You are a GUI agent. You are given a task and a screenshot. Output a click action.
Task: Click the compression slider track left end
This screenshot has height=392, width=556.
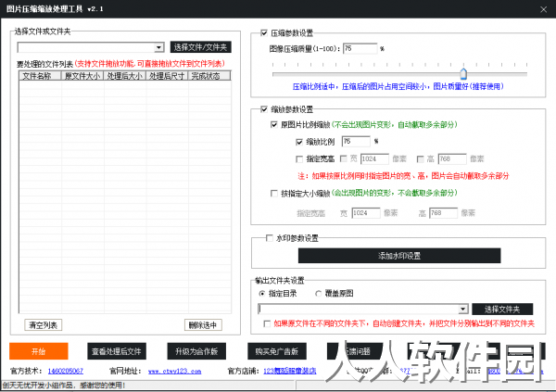pyautogui.click(x=274, y=74)
